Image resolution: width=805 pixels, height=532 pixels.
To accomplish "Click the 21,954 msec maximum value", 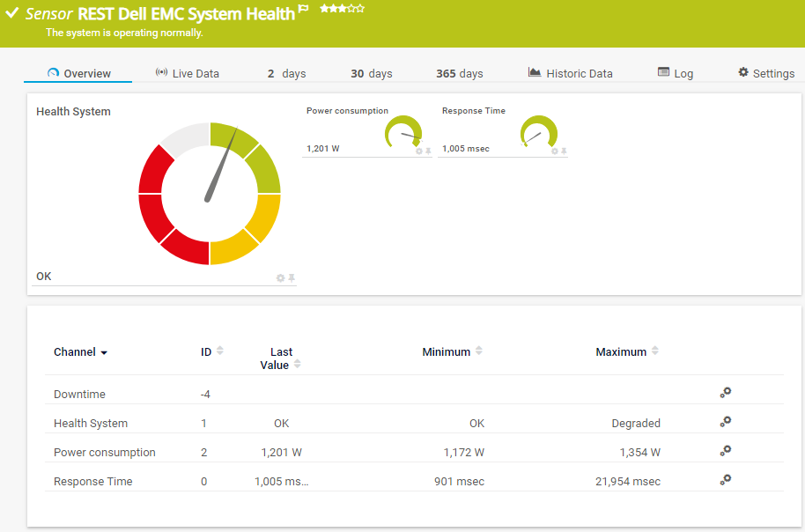I will pos(628,481).
